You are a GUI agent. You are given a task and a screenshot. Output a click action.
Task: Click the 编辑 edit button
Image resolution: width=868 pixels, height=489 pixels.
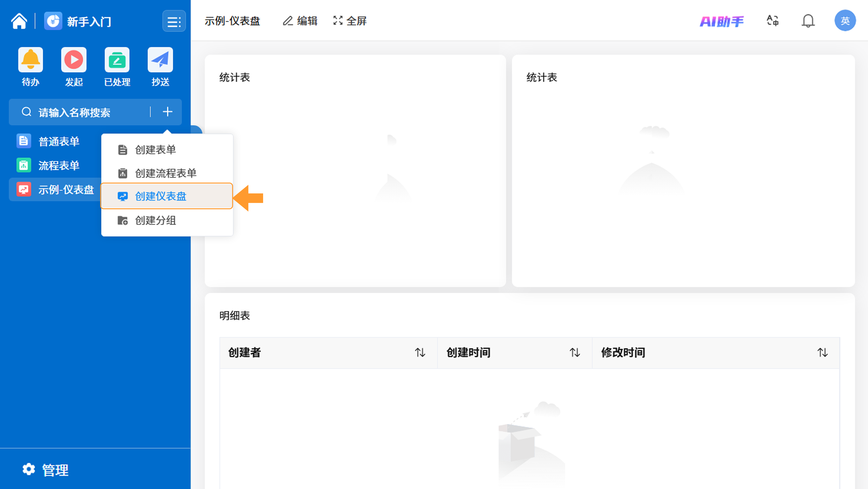(300, 21)
